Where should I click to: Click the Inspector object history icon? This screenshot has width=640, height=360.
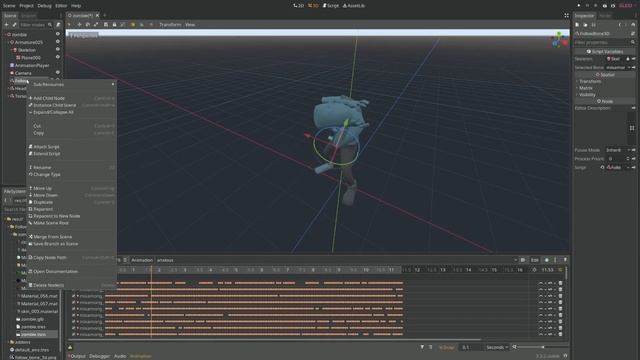[x=633, y=25]
